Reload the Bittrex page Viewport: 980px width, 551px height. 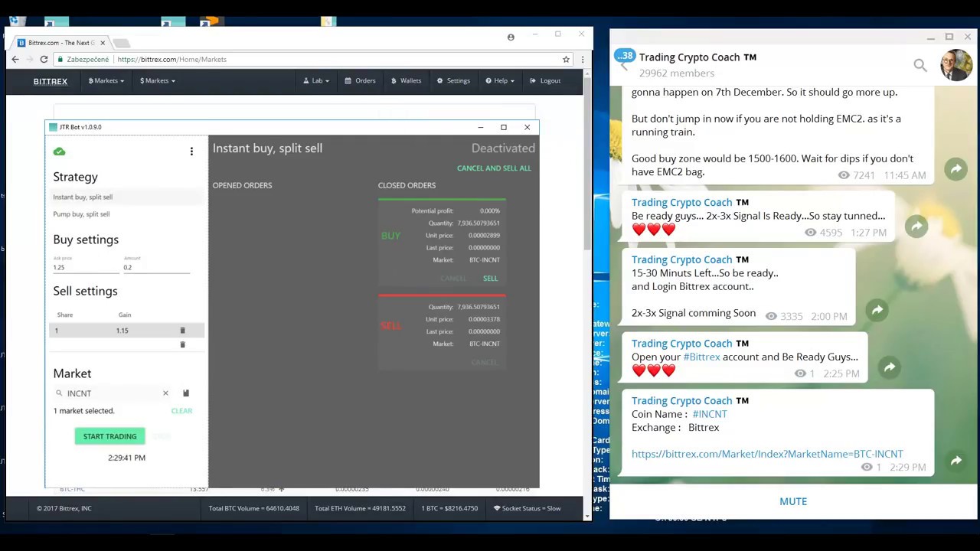click(x=44, y=59)
